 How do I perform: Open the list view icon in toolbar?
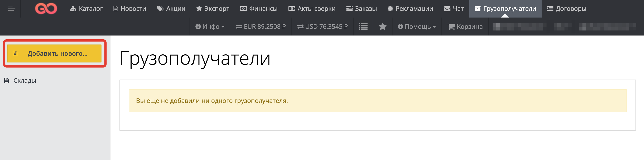pos(363,27)
